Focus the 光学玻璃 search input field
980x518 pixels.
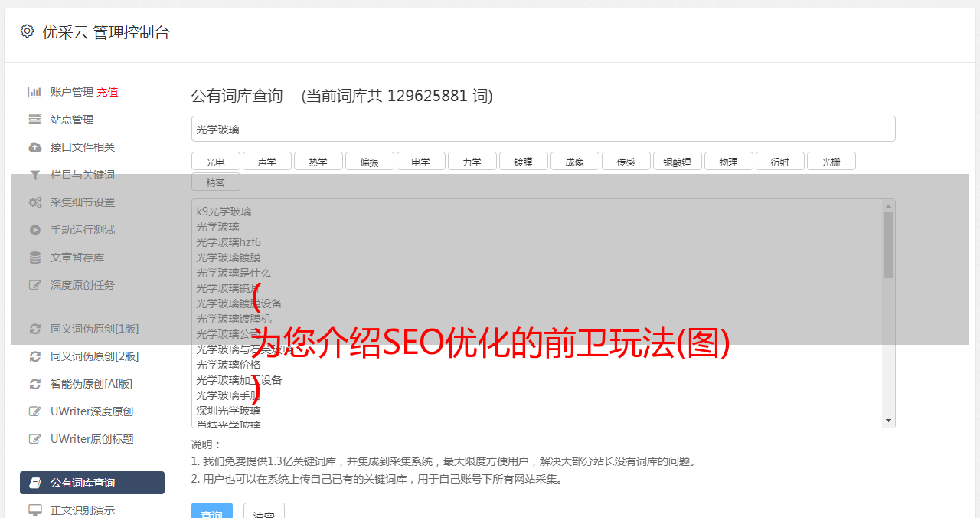click(x=543, y=129)
